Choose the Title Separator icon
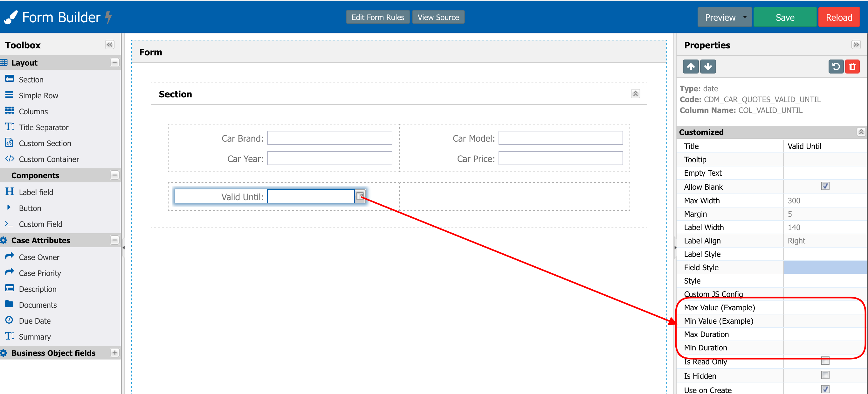Screen dimensions: 868x394 (x=10, y=126)
